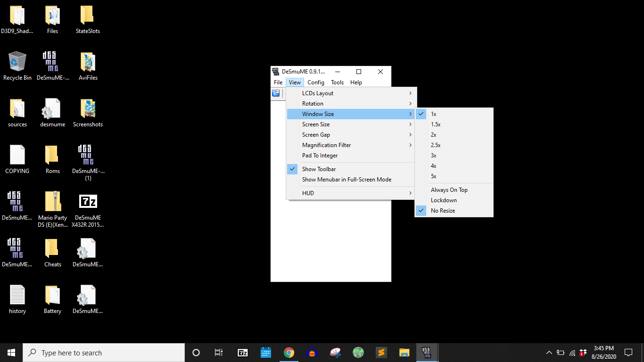Viewport: 644px width, 362px height.
Task: Choose the 2.5x window size
Action: (454, 145)
